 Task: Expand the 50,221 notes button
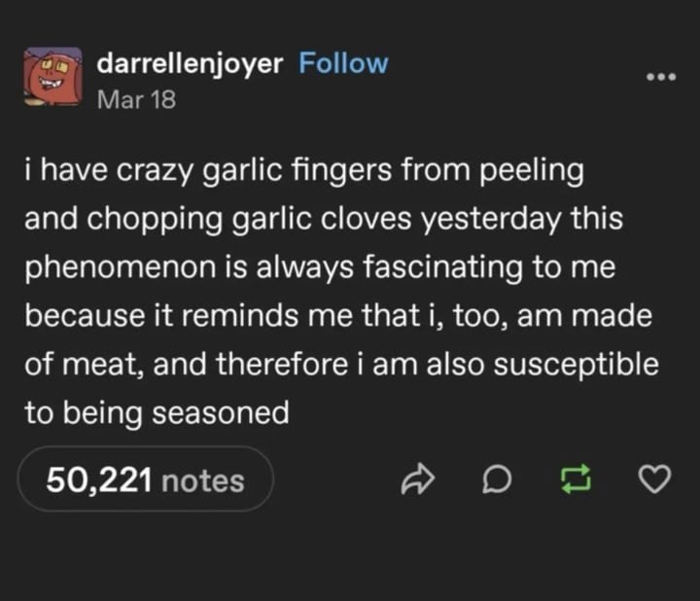coord(146,478)
